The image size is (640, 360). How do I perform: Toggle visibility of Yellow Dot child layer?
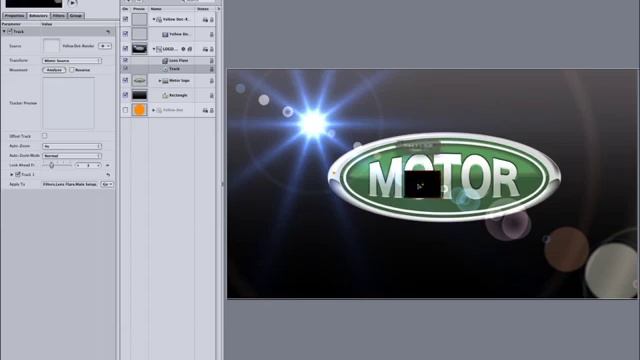click(125, 33)
